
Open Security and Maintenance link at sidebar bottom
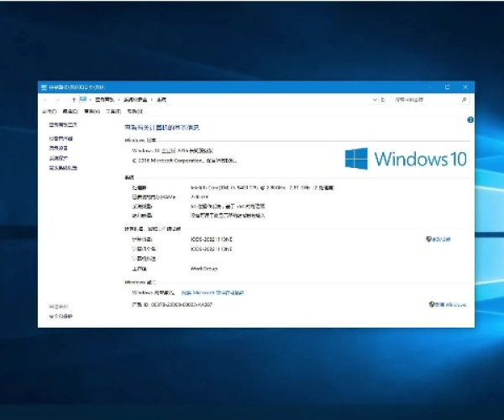click(x=60, y=317)
